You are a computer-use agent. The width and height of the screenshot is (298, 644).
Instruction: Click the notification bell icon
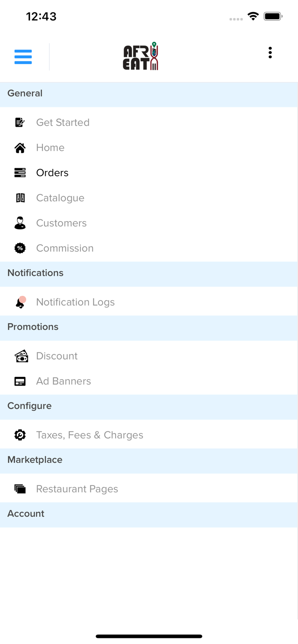pyautogui.click(x=20, y=302)
